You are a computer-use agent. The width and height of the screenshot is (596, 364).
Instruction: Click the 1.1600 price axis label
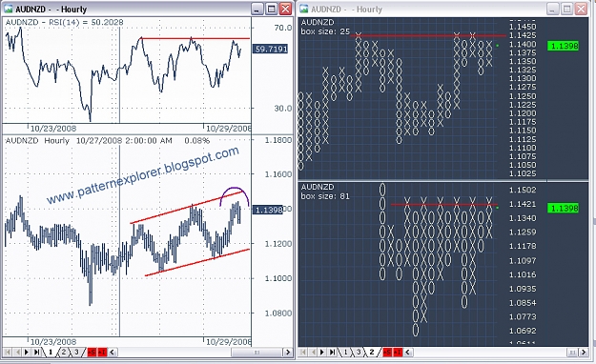pos(278,174)
